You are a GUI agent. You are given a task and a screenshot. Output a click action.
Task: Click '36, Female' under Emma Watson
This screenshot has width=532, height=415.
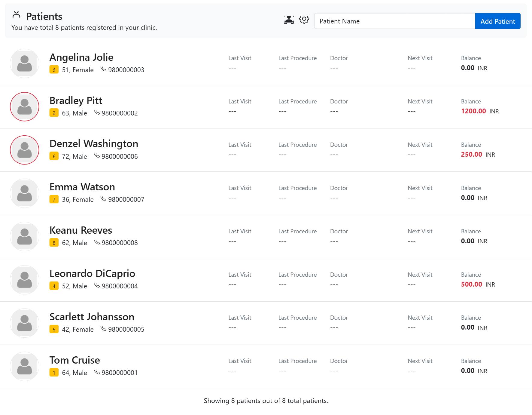(78, 199)
